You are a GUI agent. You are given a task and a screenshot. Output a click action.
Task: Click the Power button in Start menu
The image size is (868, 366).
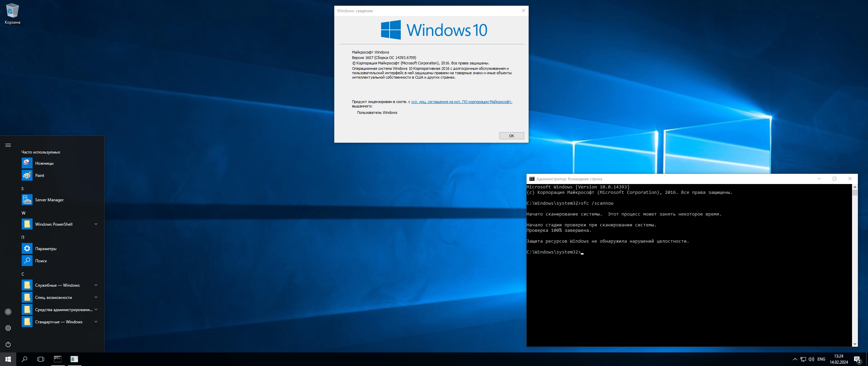pyautogui.click(x=8, y=344)
